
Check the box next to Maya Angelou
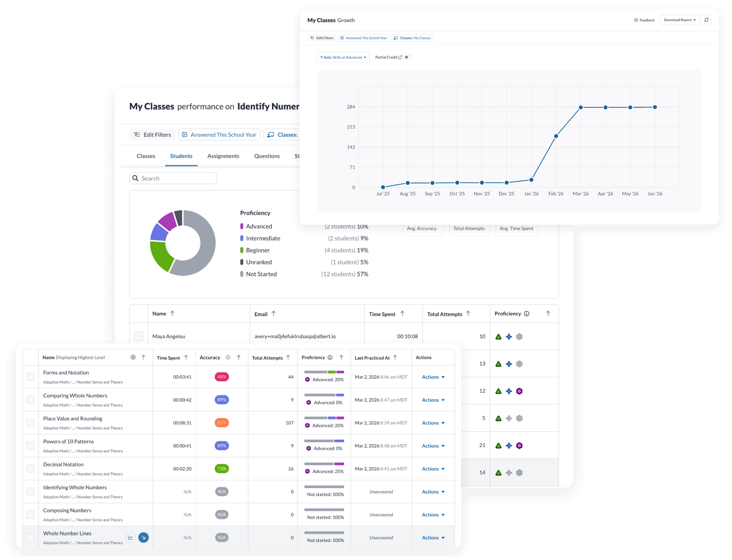138,336
